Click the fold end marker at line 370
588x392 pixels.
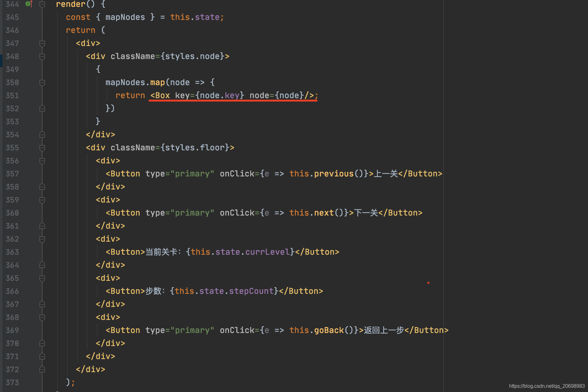pyautogui.click(x=42, y=343)
